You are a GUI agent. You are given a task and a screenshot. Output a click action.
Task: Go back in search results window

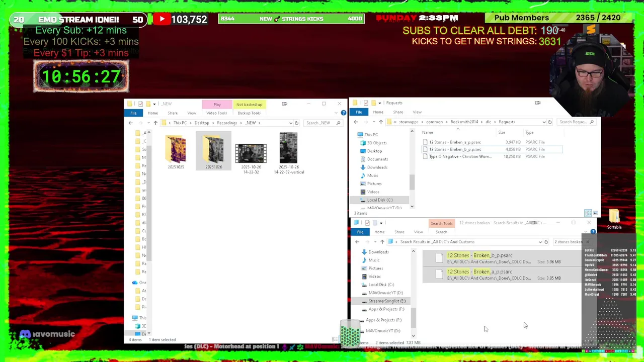pyautogui.click(x=357, y=242)
